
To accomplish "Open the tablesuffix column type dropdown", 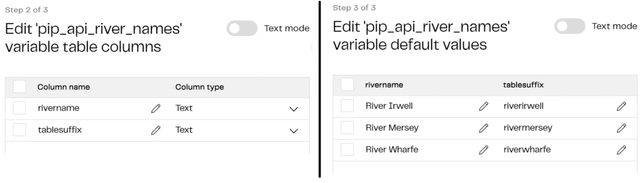I will coord(293,131).
